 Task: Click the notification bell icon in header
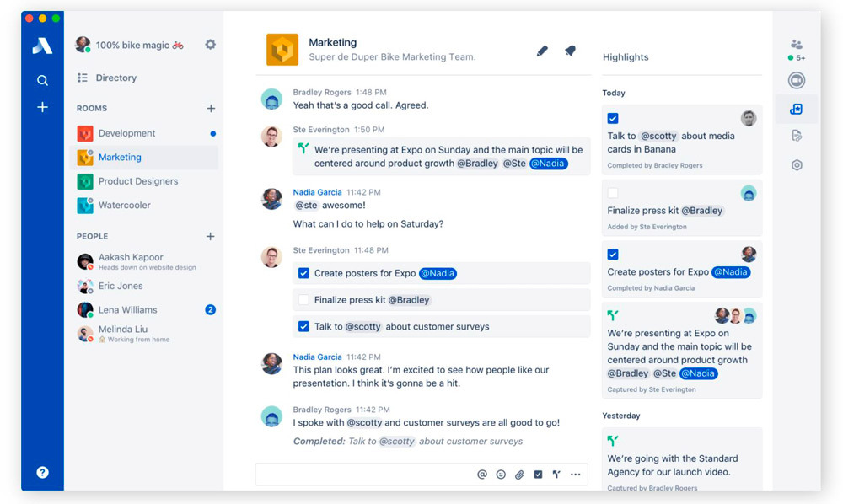pyautogui.click(x=570, y=51)
